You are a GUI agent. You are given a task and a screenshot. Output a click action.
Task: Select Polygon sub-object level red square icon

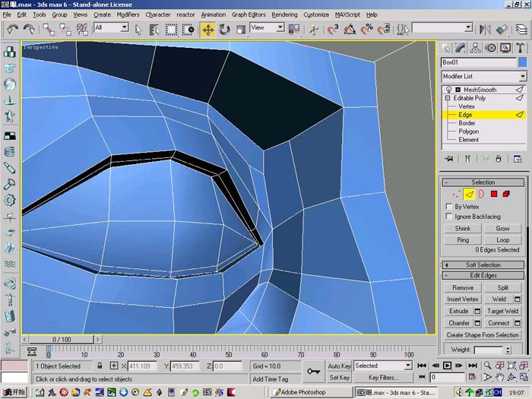[494, 194]
